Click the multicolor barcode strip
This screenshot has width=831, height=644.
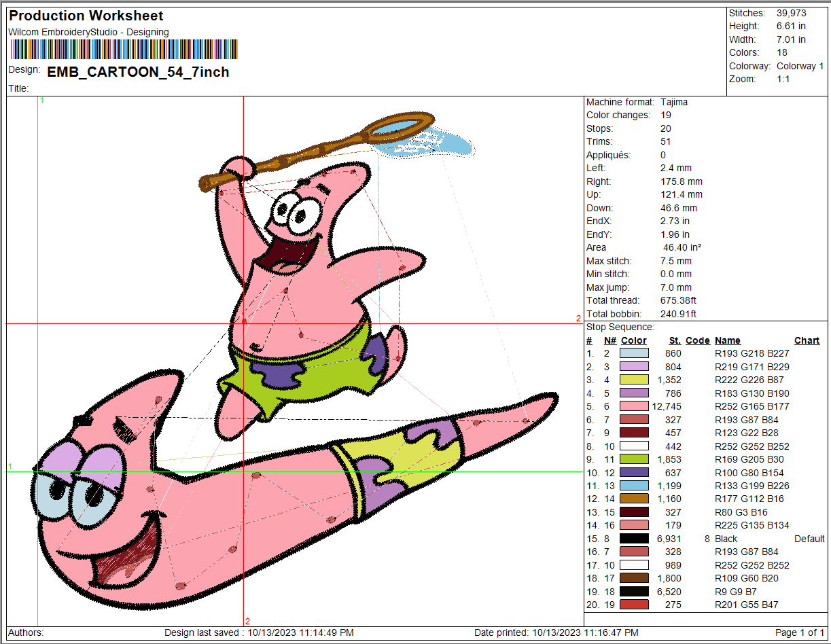click(124, 50)
